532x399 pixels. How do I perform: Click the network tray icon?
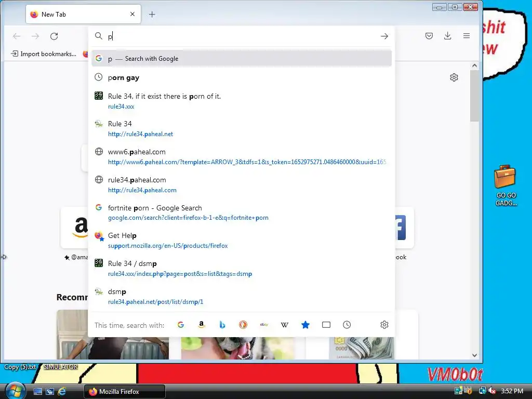(x=482, y=391)
